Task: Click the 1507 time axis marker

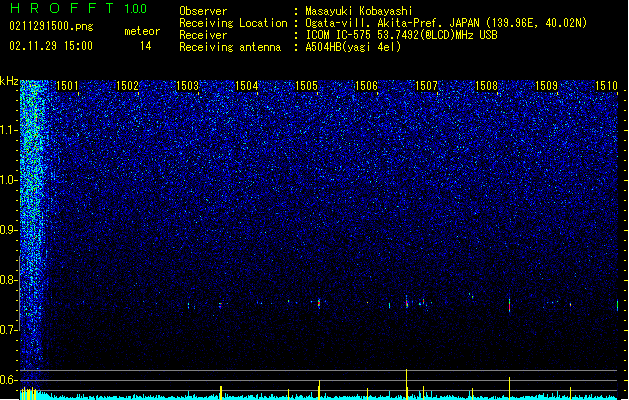Action: coord(426,85)
